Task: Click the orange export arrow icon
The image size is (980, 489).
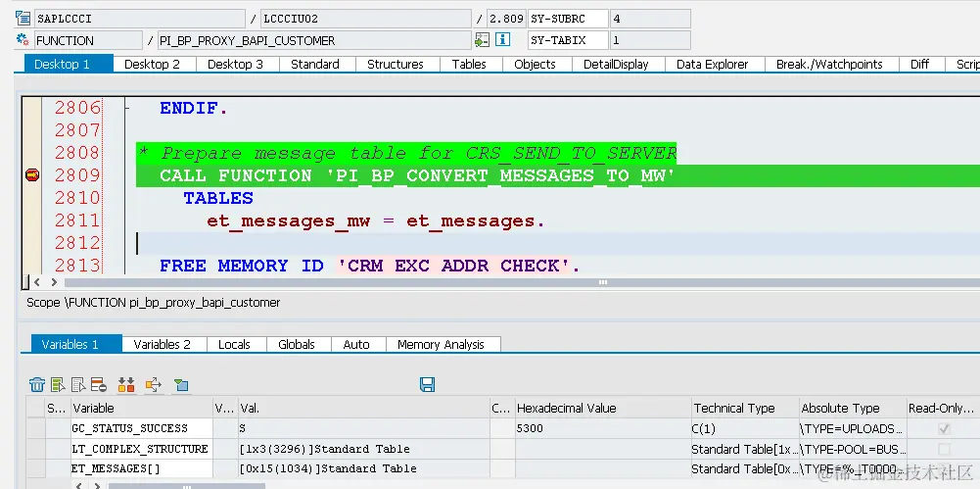Action: click(x=153, y=384)
